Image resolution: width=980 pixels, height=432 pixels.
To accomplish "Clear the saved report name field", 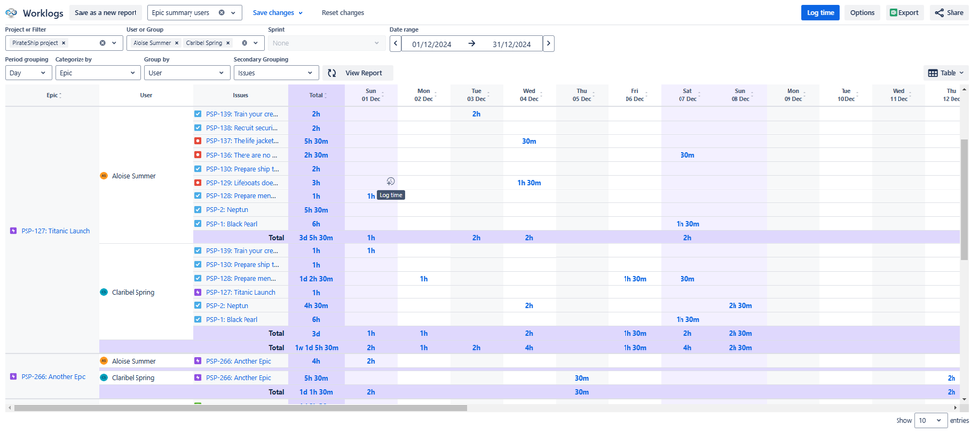I will 221,13.
